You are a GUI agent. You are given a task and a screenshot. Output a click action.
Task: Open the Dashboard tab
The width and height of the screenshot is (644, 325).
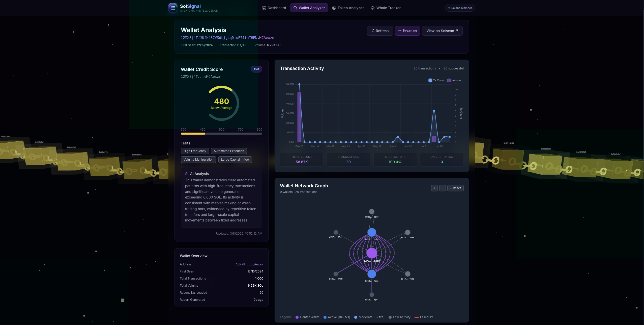(274, 8)
